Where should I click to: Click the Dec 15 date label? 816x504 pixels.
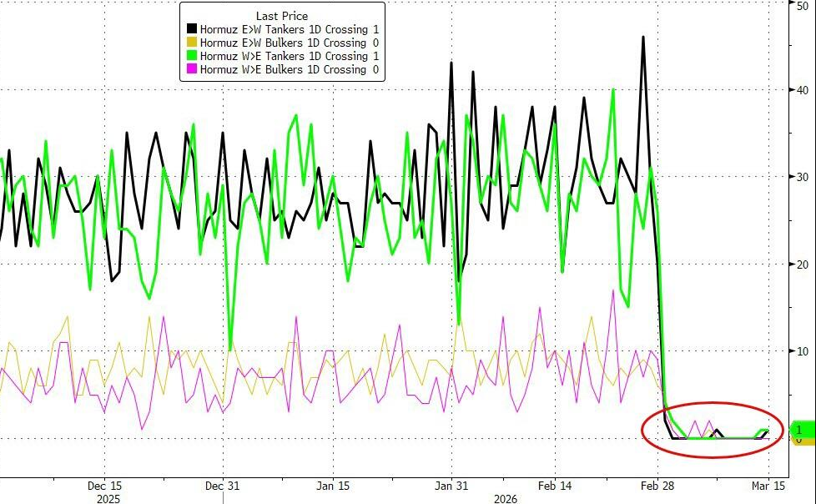click(104, 486)
